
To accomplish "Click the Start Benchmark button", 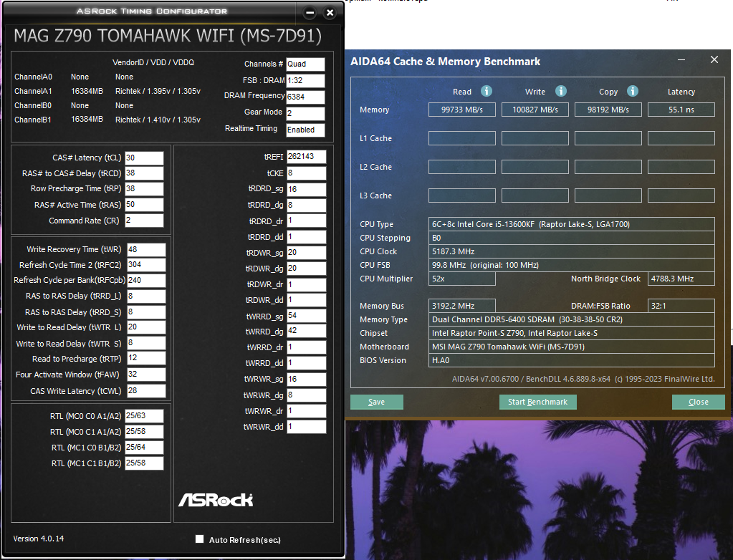I will tap(537, 402).
